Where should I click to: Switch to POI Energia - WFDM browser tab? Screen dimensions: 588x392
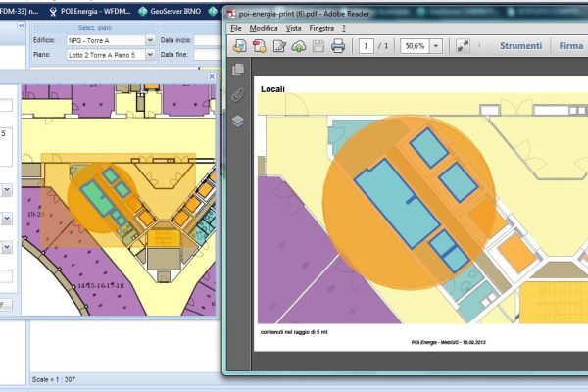[x=90, y=11]
